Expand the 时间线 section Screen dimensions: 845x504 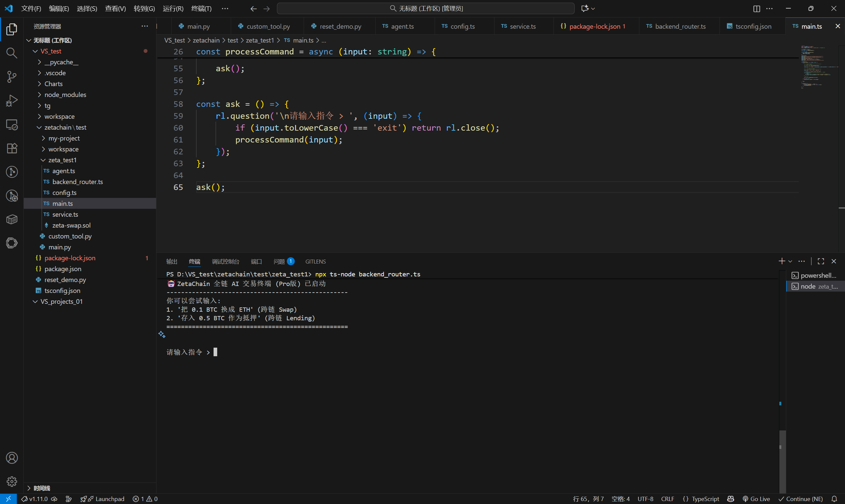90,488
